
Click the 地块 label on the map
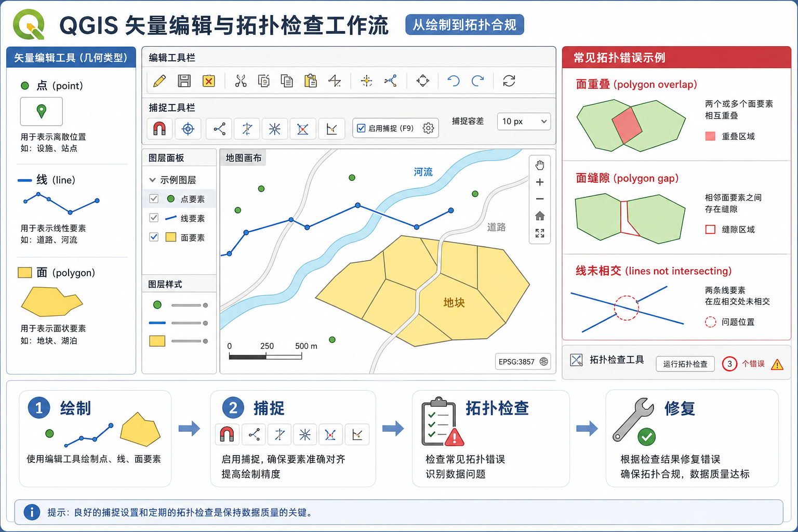click(454, 303)
